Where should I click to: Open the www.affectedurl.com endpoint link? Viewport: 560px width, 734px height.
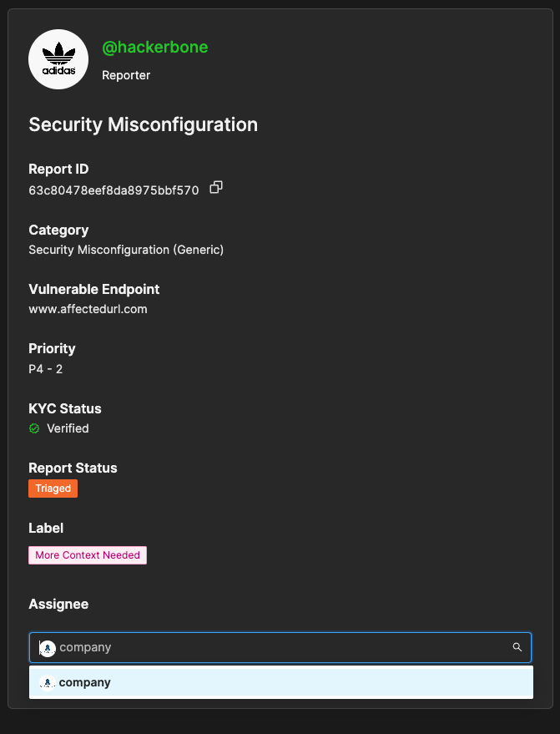point(88,309)
